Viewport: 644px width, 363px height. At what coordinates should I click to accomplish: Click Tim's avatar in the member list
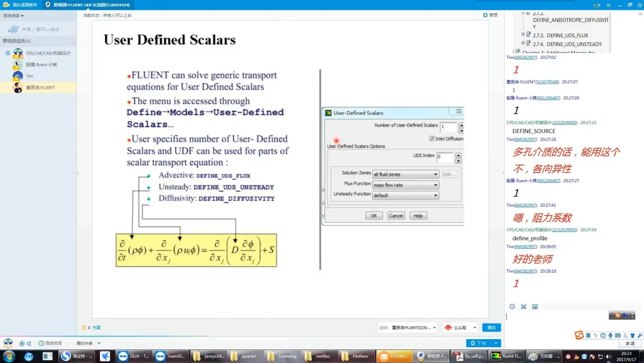pyautogui.click(x=18, y=76)
